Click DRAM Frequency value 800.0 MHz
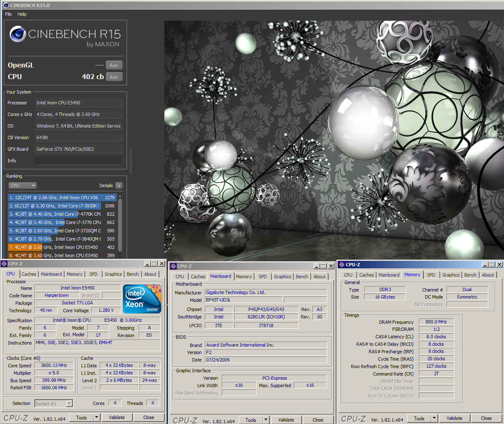The image size is (504, 424). coord(436,322)
